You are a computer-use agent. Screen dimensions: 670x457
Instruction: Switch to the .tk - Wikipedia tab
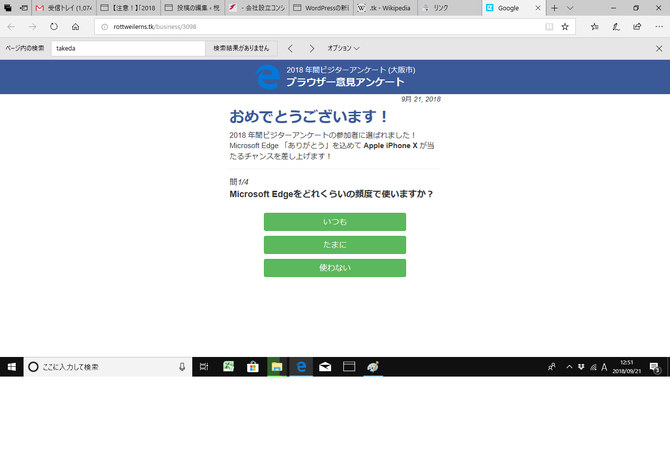pyautogui.click(x=385, y=8)
